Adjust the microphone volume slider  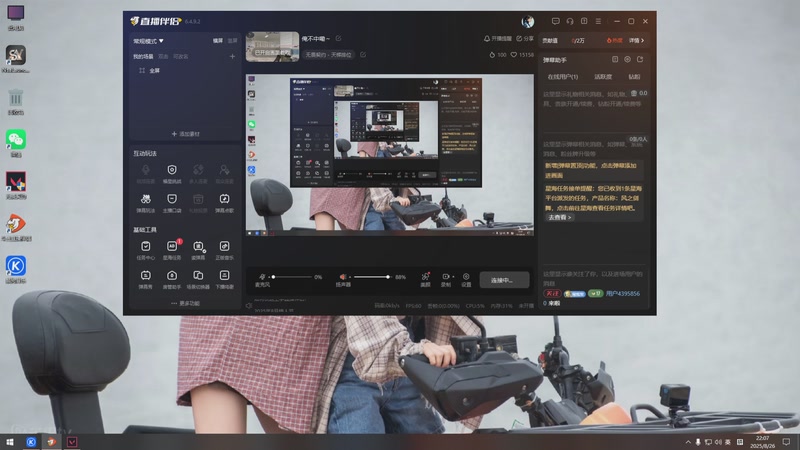pyautogui.click(x=292, y=277)
